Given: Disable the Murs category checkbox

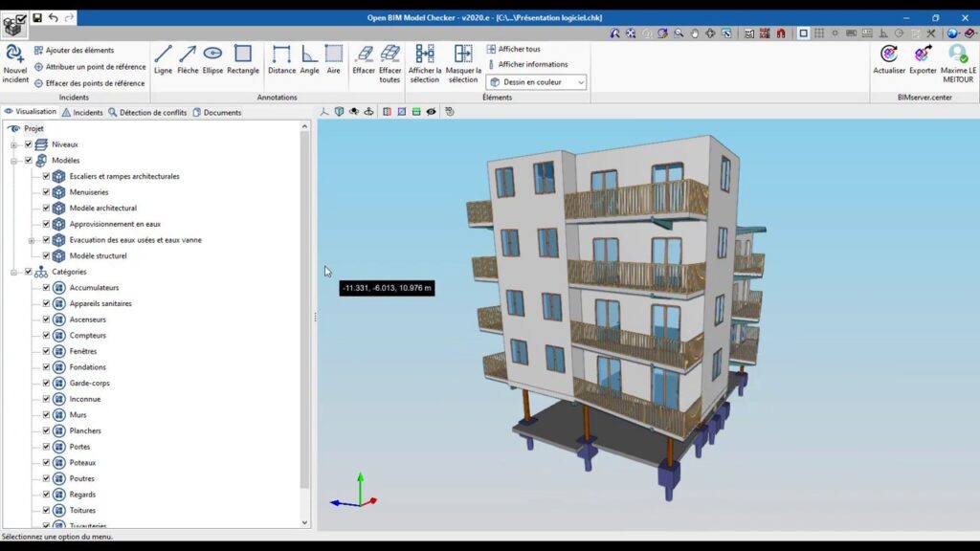Looking at the screenshot, I should [46, 415].
